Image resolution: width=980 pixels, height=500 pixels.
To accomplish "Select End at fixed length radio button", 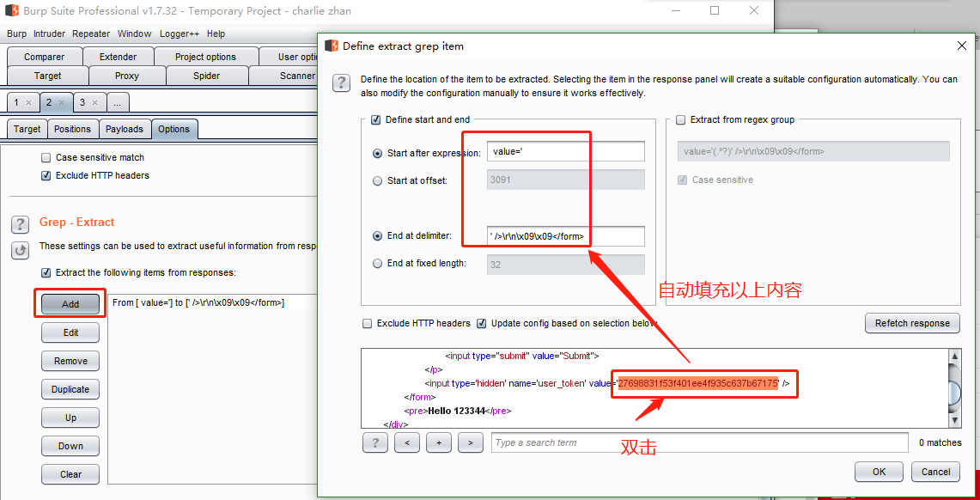I will coord(377,264).
